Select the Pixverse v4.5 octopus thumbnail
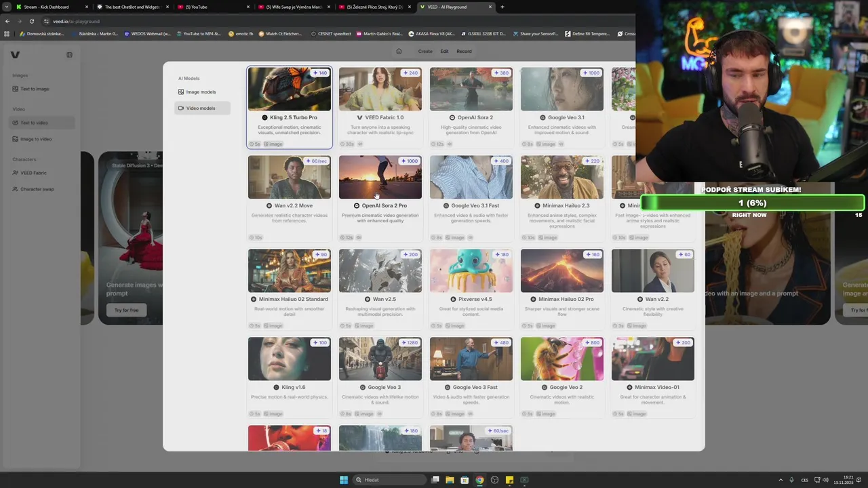The width and height of the screenshot is (868, 488). (x=471, y=270)
